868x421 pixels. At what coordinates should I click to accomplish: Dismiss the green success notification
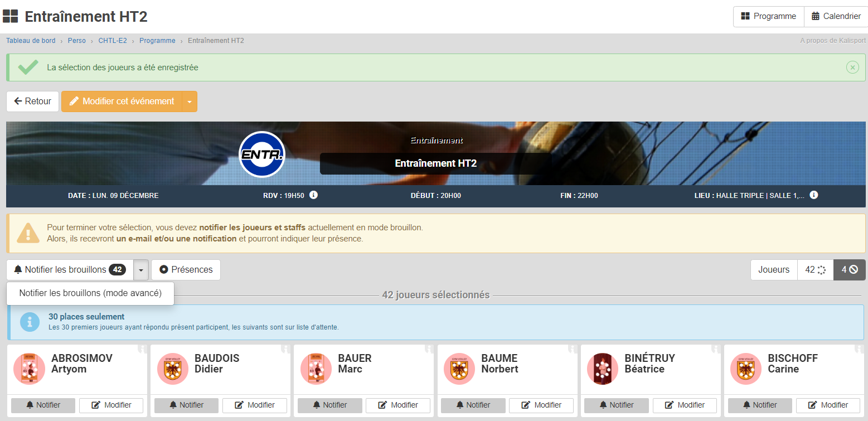point(852,67)
